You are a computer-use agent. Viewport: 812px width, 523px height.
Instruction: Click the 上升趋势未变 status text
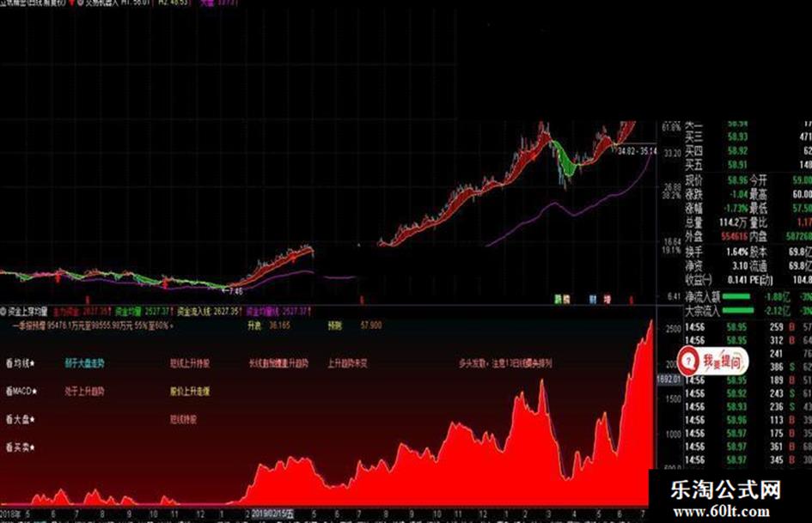coord(347,363)
